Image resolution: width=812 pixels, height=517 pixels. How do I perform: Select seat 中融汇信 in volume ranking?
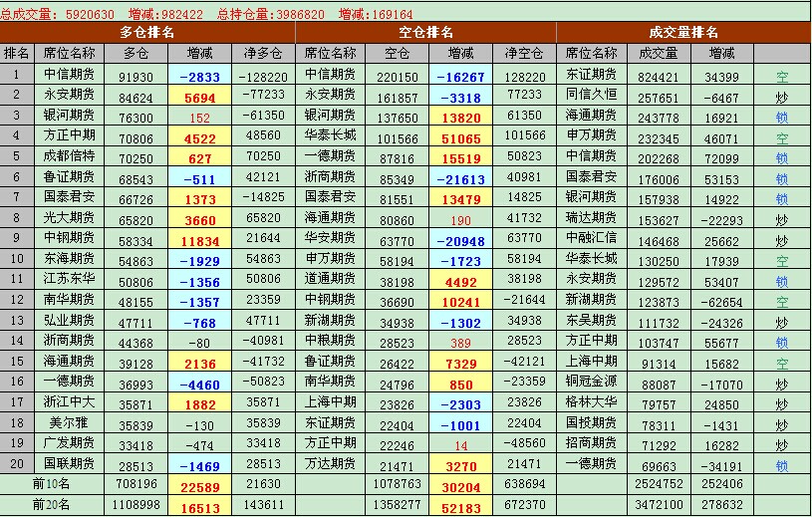(591, 238)
